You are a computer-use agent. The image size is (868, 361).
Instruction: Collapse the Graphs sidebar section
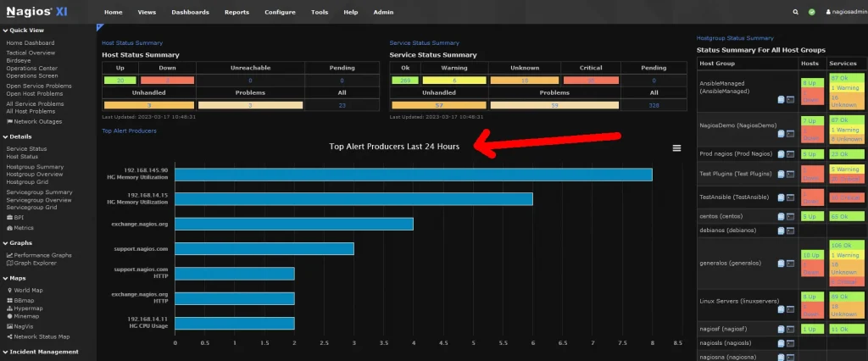[18, 243]
